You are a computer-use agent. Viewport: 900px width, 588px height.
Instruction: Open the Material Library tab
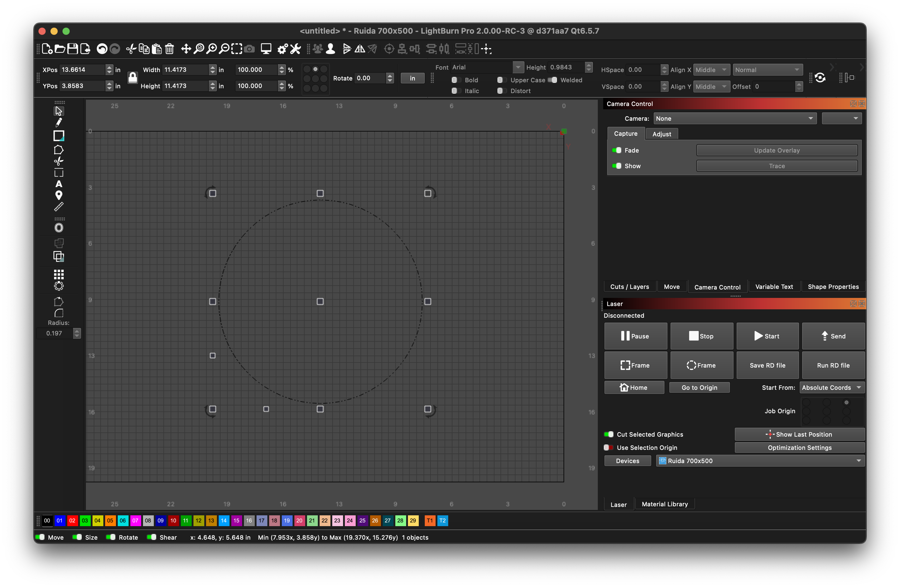coord(664,504)
